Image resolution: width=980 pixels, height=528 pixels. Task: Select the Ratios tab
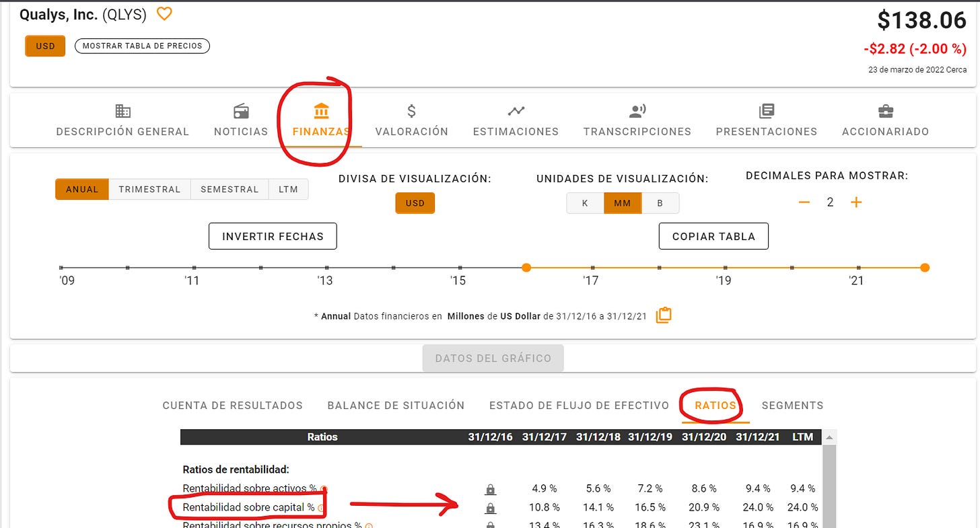715,406
